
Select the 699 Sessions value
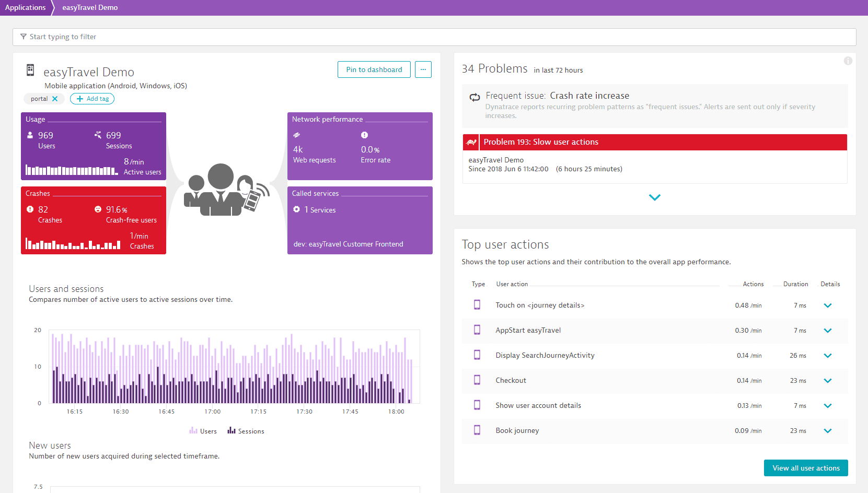pos(113,135)
